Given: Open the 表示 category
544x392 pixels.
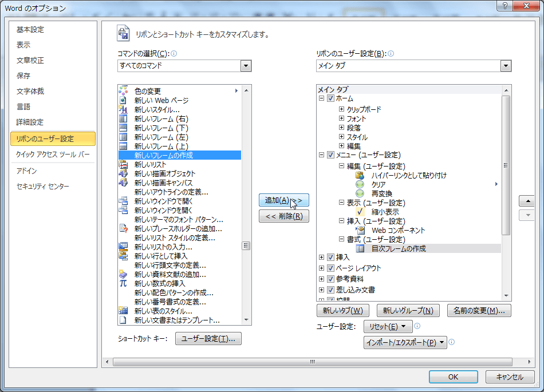Looking at the screenshot, I should click(23, 45).
